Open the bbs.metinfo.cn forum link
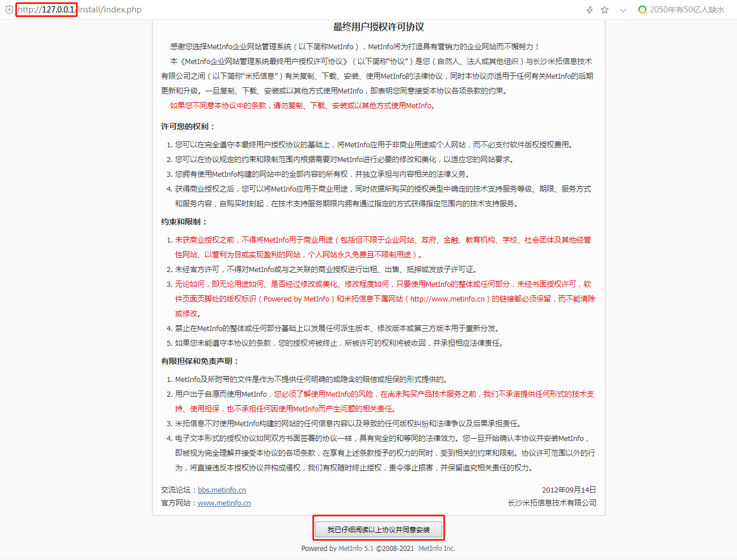Viewport: 737px width, 560px height. (222, 490)
